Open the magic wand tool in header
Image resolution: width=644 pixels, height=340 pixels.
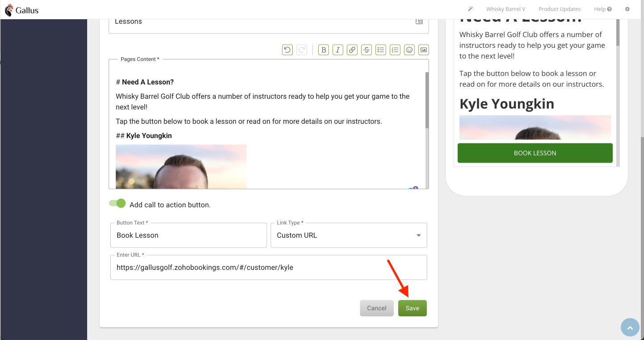pyautogui.click(x=471, y=9)
